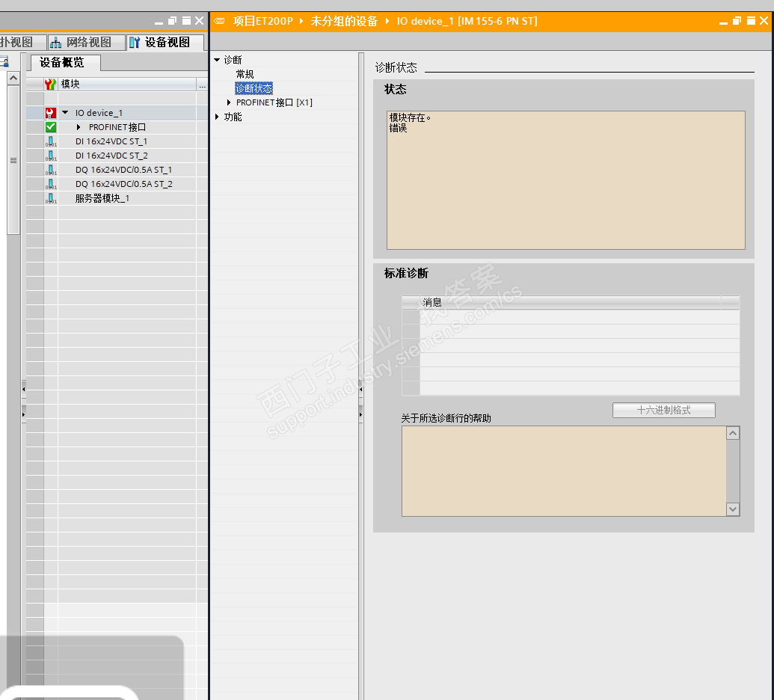The height and width of the screenshot is (700, 774).
Task: Click the toolbar icon above the left scrollbar
Action: pos(4,62)
